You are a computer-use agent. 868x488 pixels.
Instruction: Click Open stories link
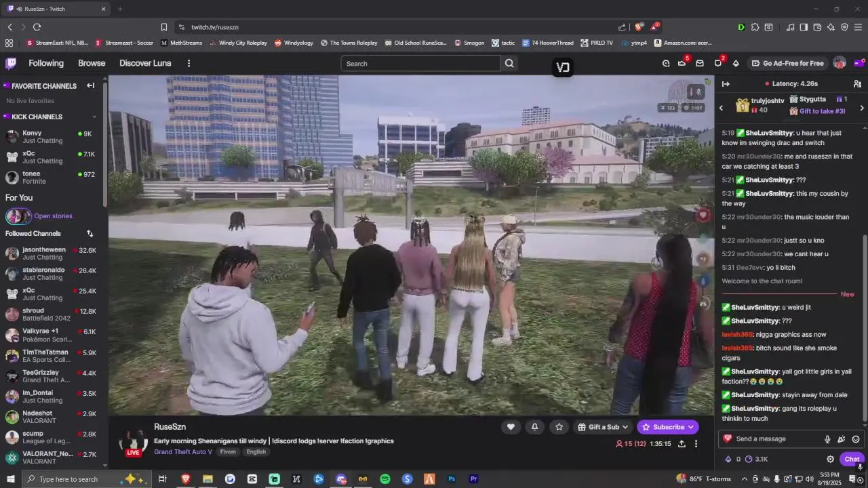pyautogui.click(x=53, y=216)
